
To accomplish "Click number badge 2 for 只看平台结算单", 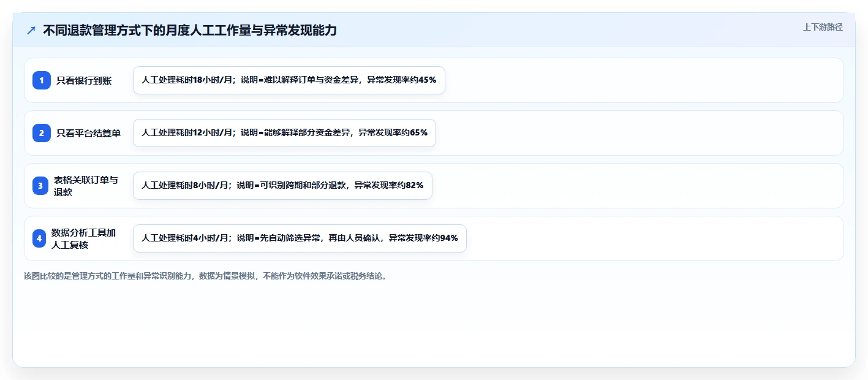I will [42, 133].
